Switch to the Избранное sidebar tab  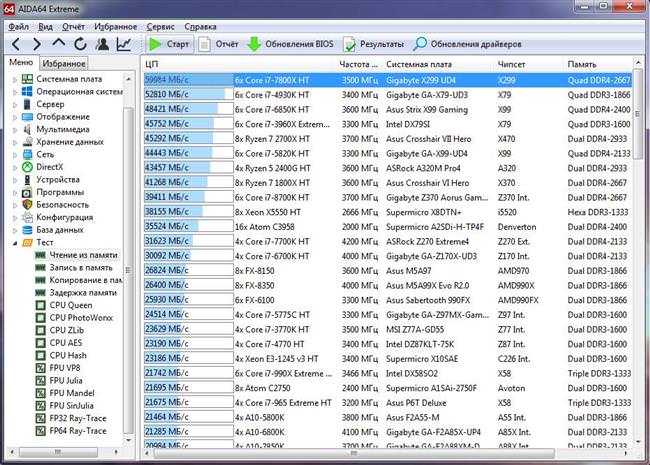[64, 63]
